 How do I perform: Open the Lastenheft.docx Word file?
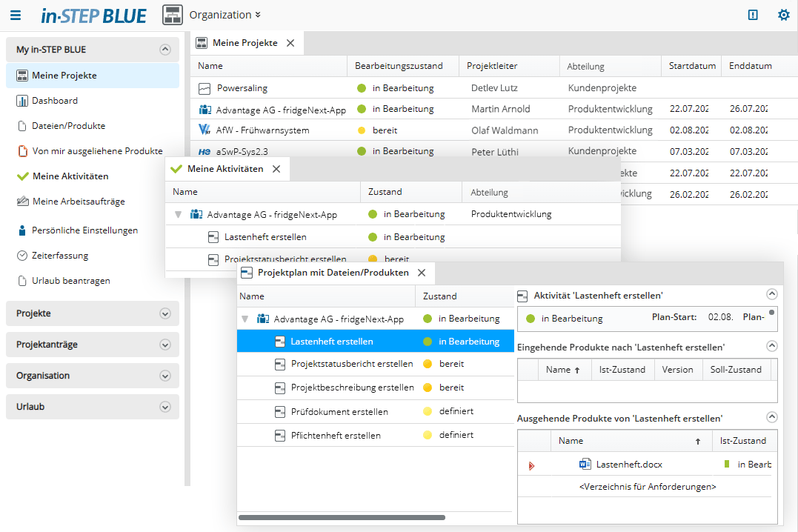(628, 465)
